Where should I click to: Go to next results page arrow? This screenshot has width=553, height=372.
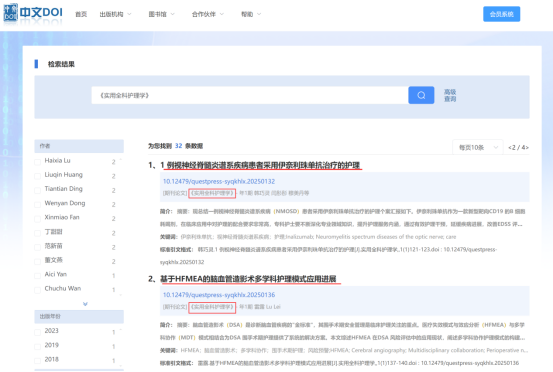pos(527,147)
